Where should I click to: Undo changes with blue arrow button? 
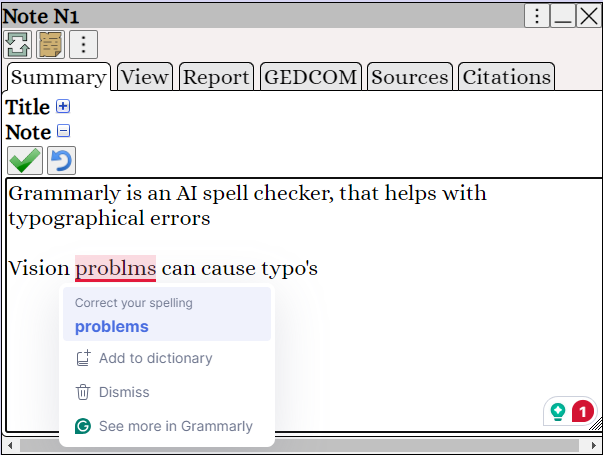click(62, 160)
